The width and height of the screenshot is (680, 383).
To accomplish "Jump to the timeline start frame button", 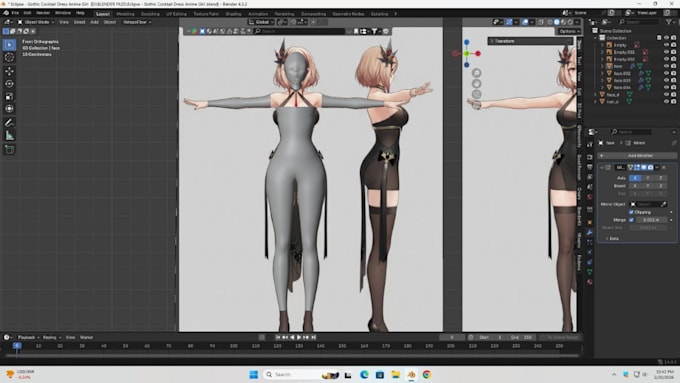I will tap(278, 337).
